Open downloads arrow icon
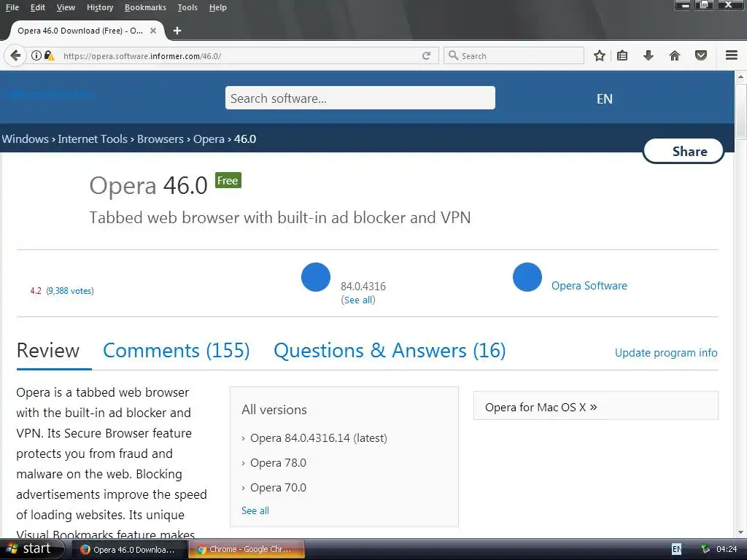747x560 pixels. click(648, 55)
